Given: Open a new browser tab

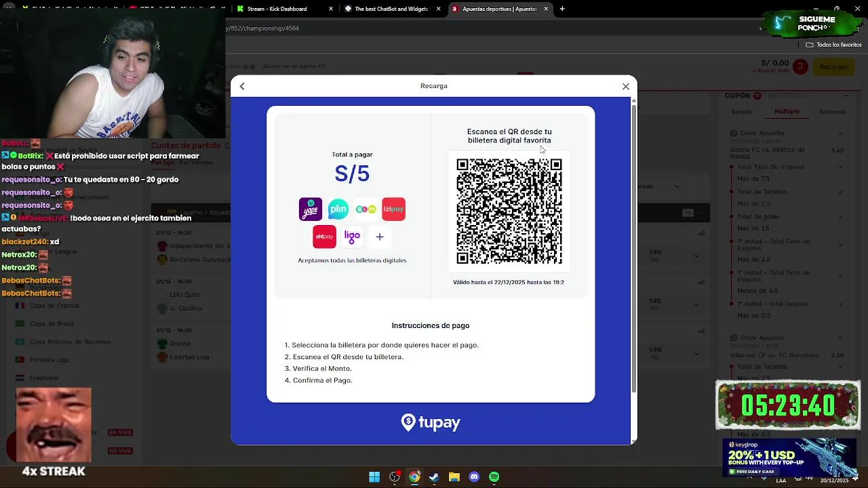Looking at the screenshot, I should pyautogui.click(x=562, y=9).
